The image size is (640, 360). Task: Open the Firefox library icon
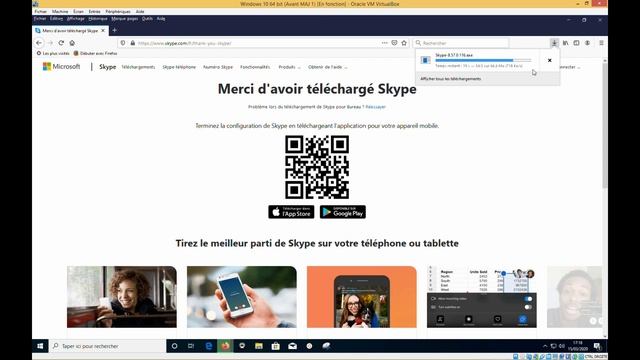point(565,43)
